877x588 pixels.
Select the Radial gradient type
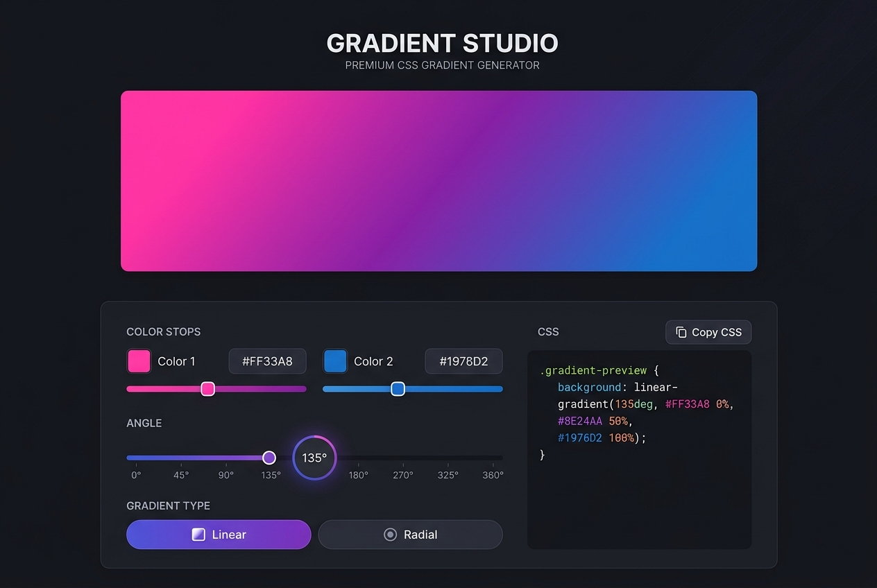click(410, 535)
